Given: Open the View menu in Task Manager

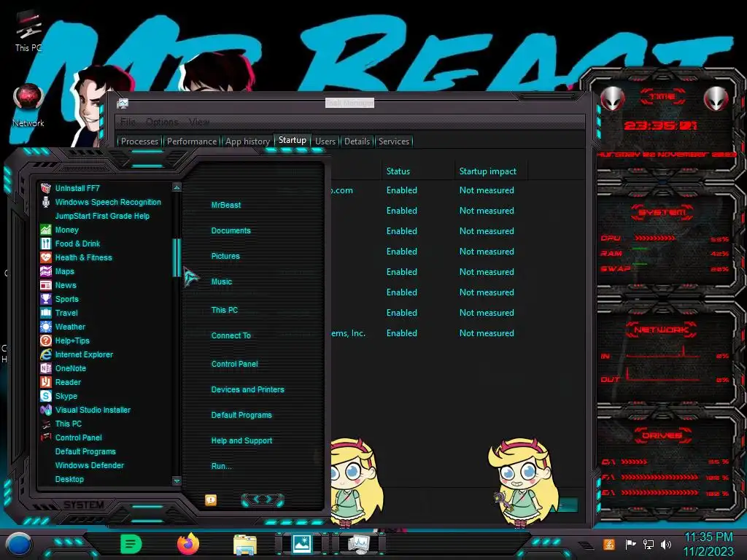Looking at the screenshot, I should (x=198, y=122).
